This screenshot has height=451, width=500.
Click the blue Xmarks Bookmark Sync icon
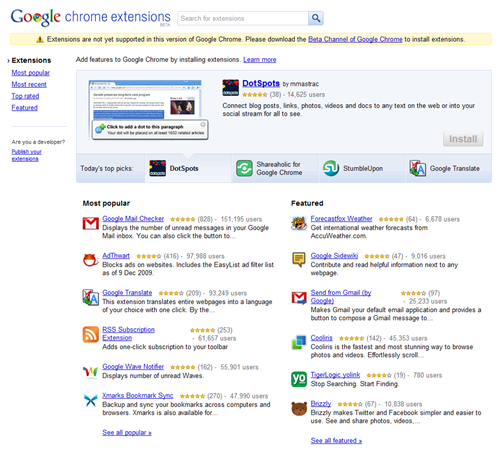(91, 400)
